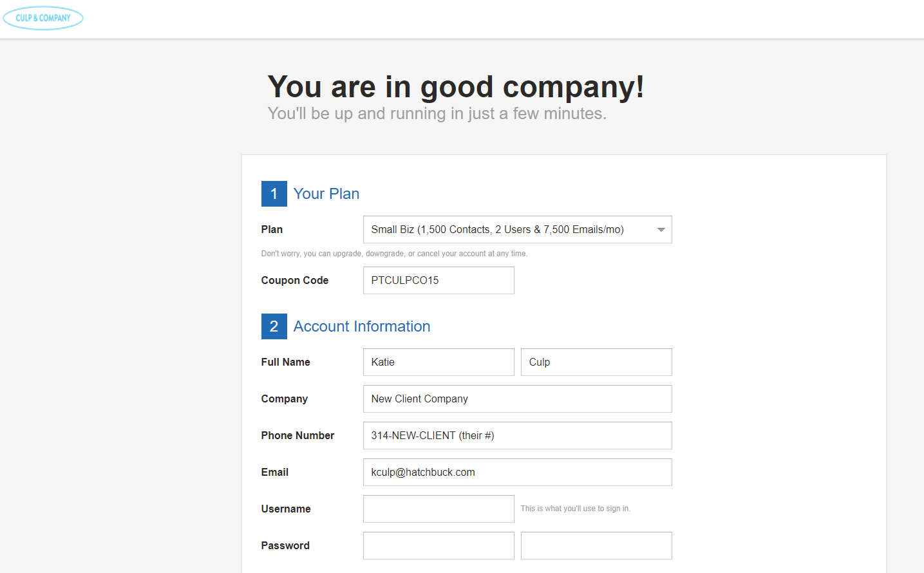Click the first Password input field

438,546
